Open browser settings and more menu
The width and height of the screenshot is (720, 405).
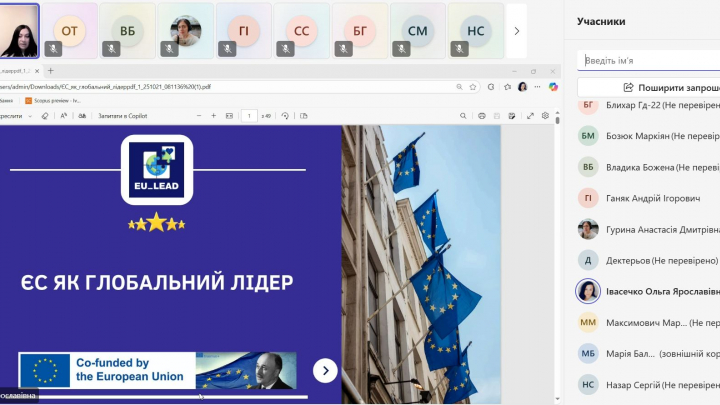click(537, 87)
